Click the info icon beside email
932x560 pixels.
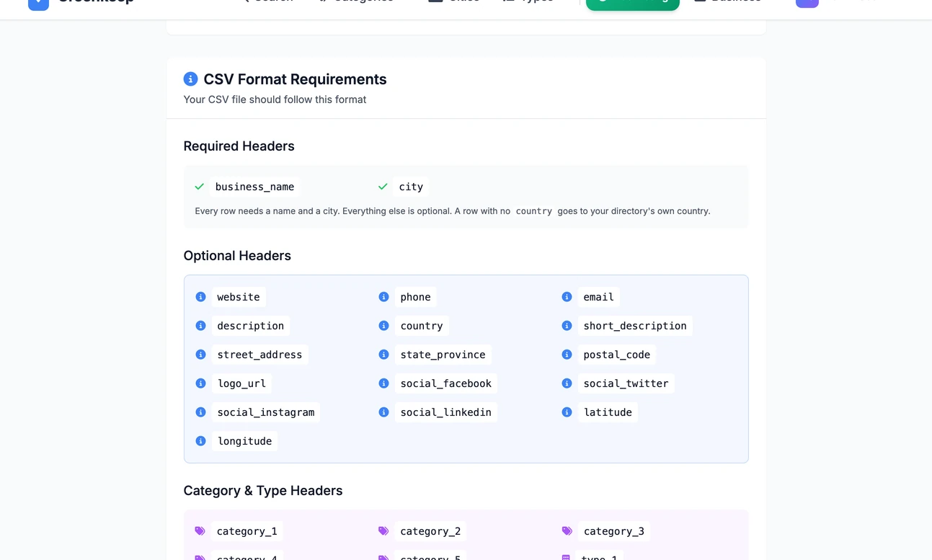567,297
